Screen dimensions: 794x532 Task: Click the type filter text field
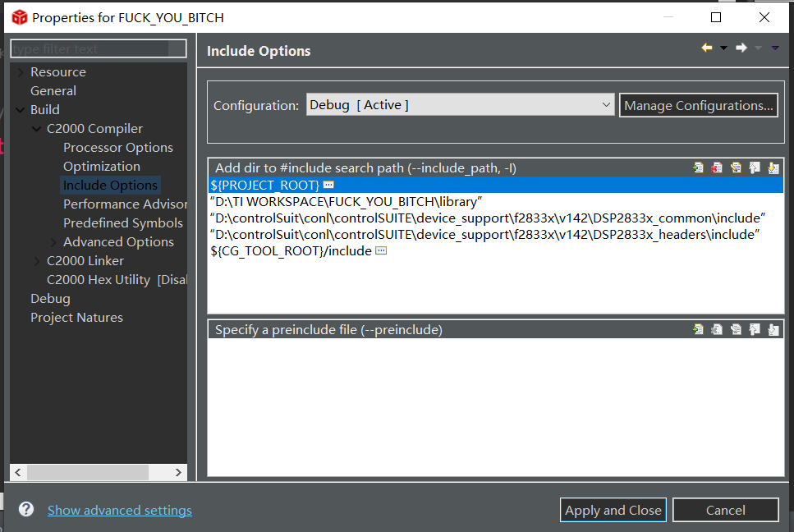99,48
